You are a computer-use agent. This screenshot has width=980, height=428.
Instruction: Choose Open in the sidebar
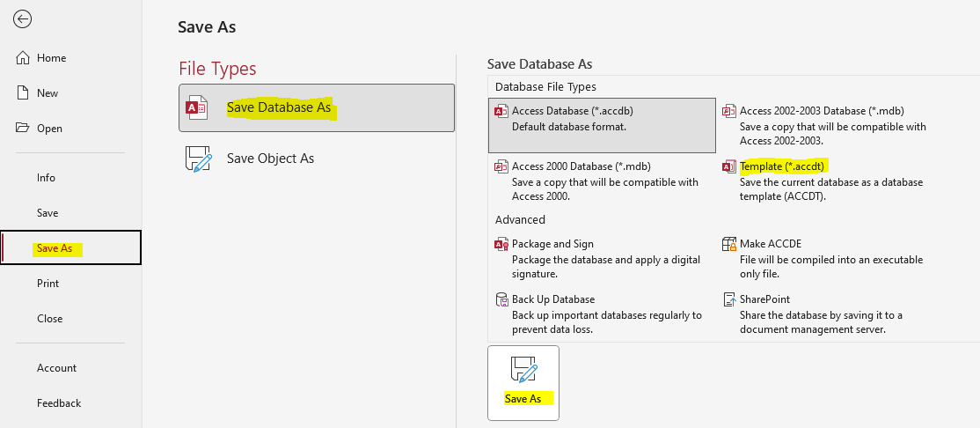click(70, 129)
